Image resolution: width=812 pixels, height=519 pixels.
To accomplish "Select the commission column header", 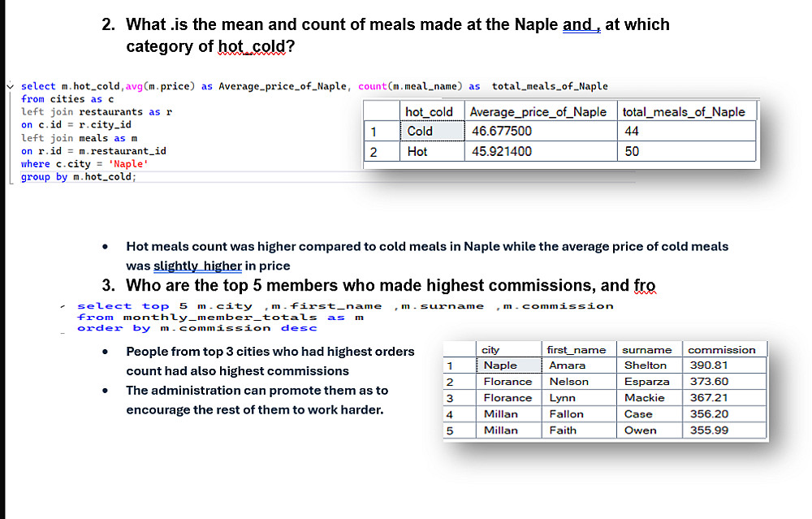I will coord(722,350).
